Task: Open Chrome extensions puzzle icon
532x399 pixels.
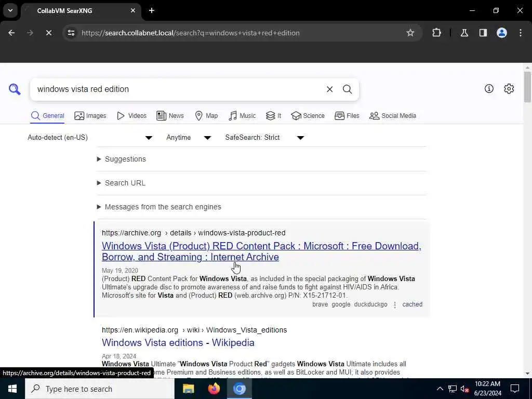Action: [x=436, y=33]
